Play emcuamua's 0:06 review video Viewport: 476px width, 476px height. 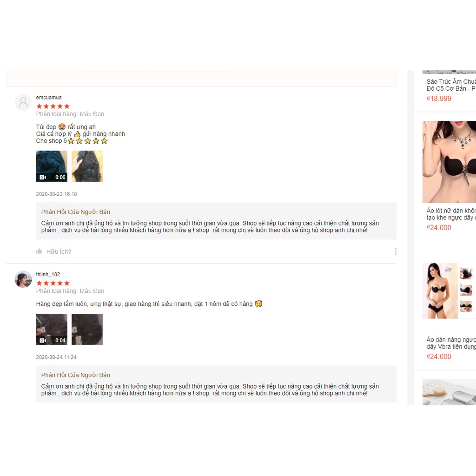52,166
